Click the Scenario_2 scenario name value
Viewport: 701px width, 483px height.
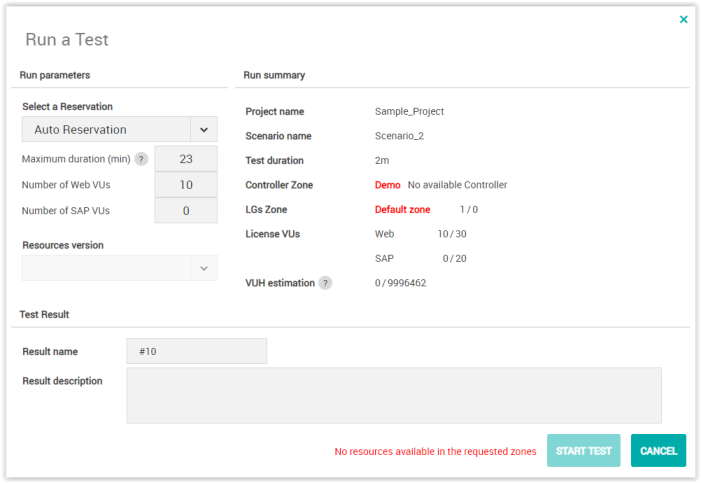pyautogui.click(x=399, y=136)
